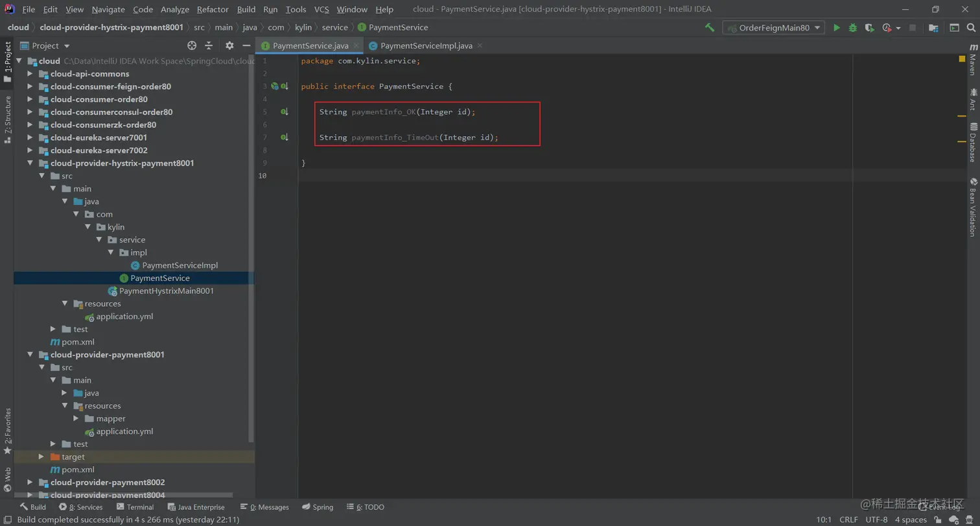Image resolution: width=980 pixels, height=526 pixels.
Task: Click the locate-in-tree target icon in Project panel
Action: (192, 45)
